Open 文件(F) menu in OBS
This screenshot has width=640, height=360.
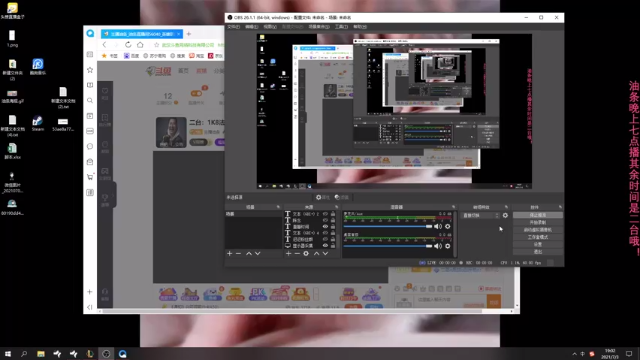click(x=233, y=27)
